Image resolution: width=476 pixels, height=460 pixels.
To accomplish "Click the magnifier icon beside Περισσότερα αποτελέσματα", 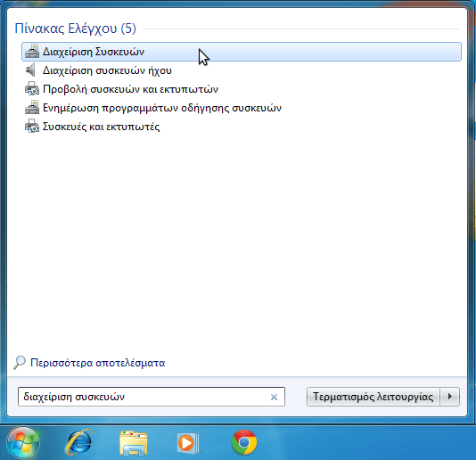I will coord(20,362).
